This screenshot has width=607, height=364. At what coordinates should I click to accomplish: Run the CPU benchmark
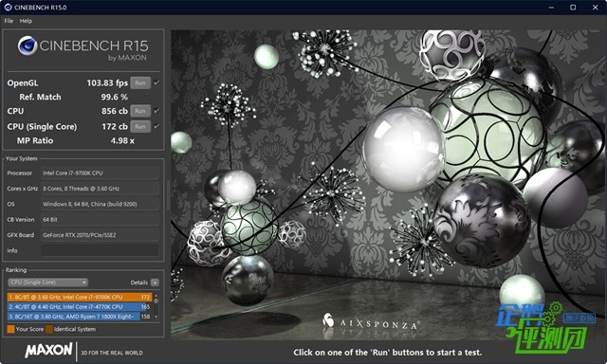[140, 111]
